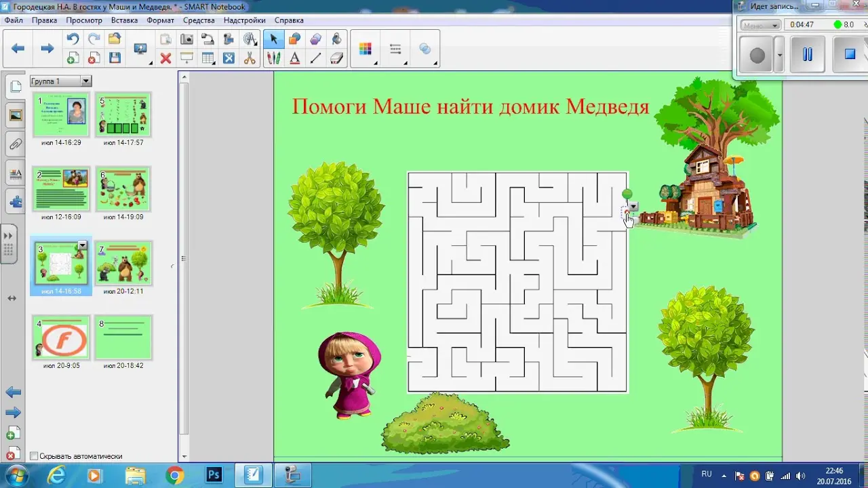Choose the Line drawing tool

click(315, 58)
